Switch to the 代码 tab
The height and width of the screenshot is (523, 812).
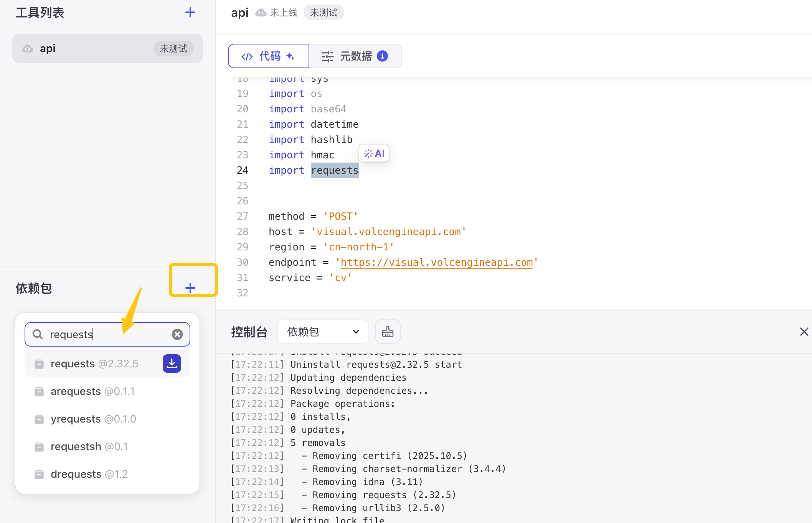click(x=269, y=56)
